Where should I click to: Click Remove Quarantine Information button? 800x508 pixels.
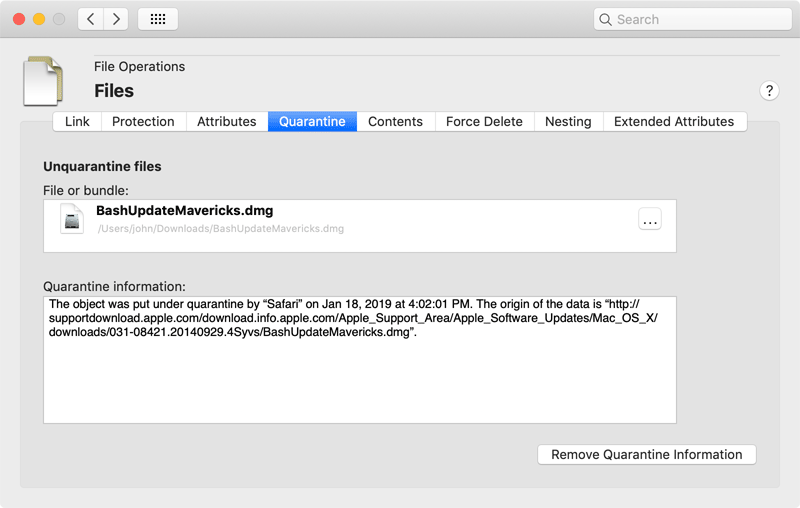[x=646, y=454]
